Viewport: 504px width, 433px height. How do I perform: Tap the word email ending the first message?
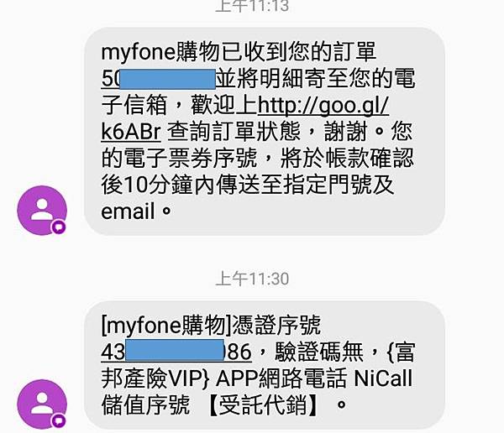click(x=128, y=211)
